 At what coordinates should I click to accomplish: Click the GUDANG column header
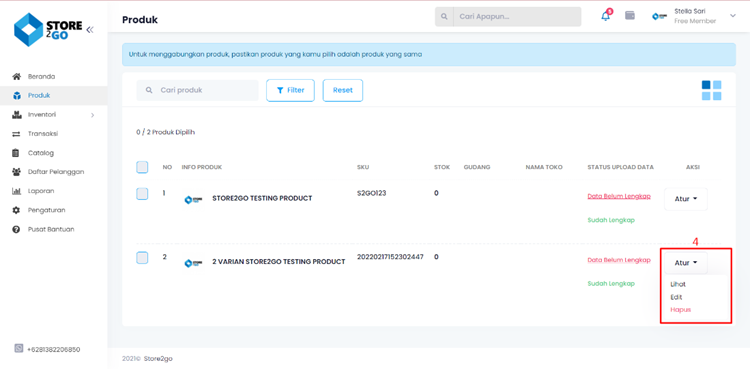coord(477,168)
